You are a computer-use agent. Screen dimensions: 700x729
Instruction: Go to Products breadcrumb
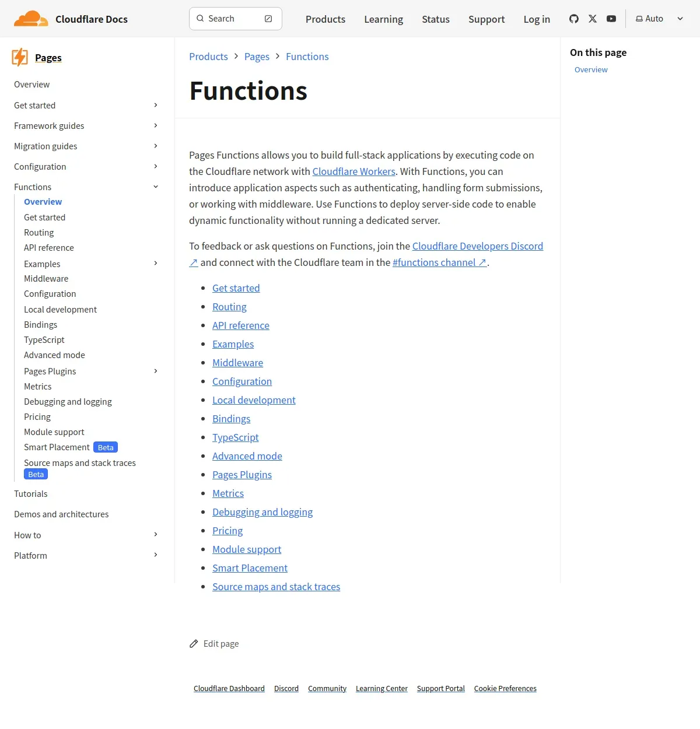tap(208, 57)
